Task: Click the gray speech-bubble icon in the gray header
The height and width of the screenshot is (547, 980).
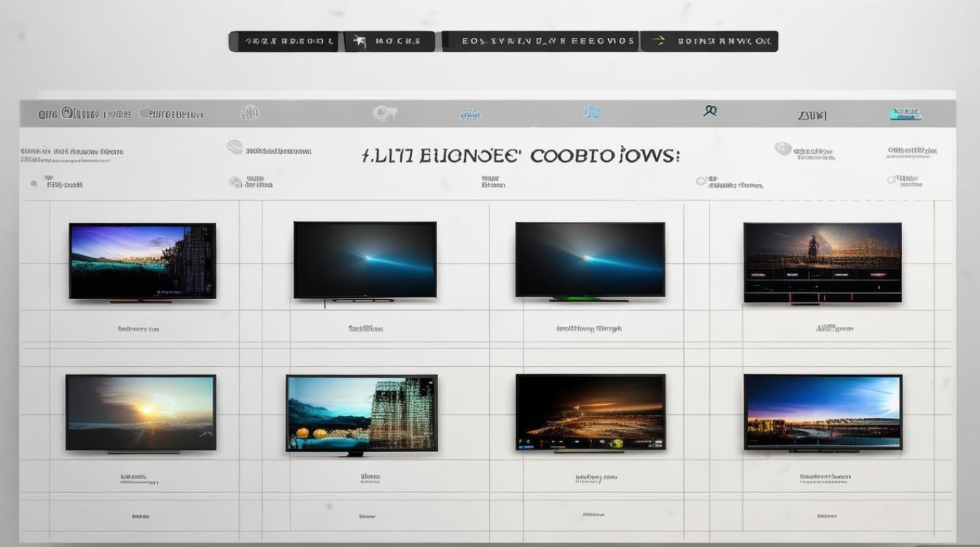Action: pos(384,113)
